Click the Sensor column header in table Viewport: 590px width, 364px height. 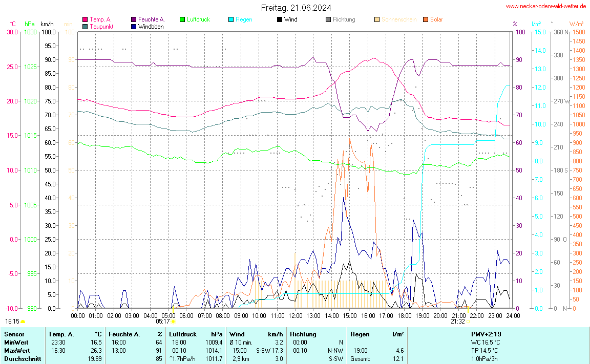coord(14,334)
